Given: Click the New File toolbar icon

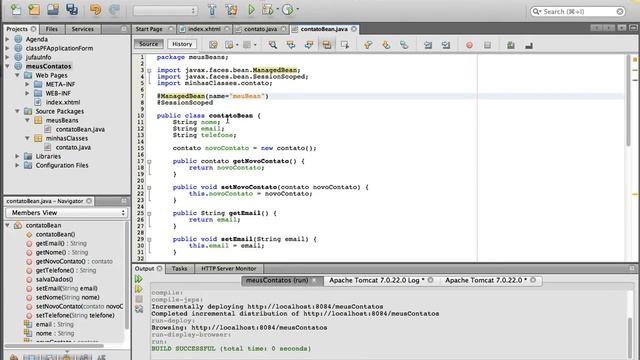Looking at the screenshot, I should coord(16,9).
